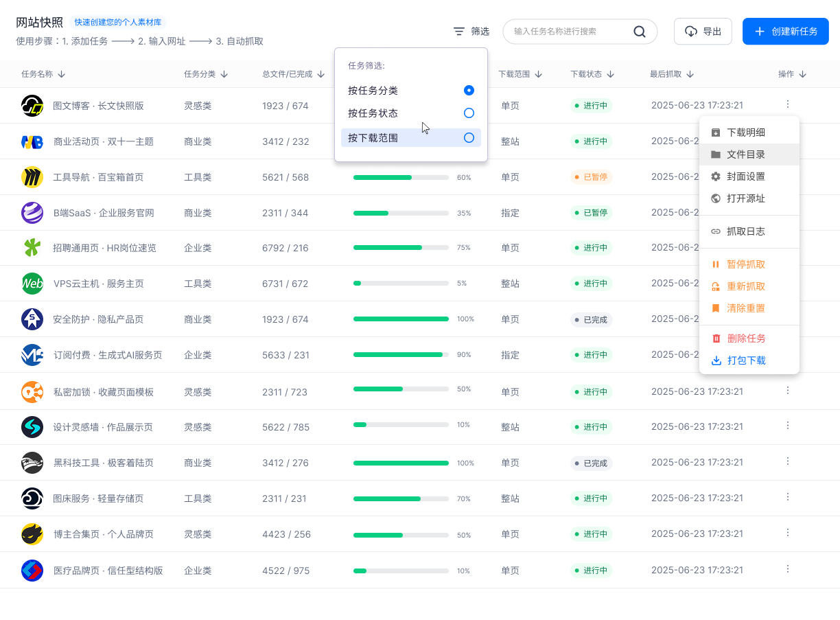Open logo of 工具导航 · 百宝箱首页
Image resolution: width=840 pixels, height=620 pixels.
point(32,177)
